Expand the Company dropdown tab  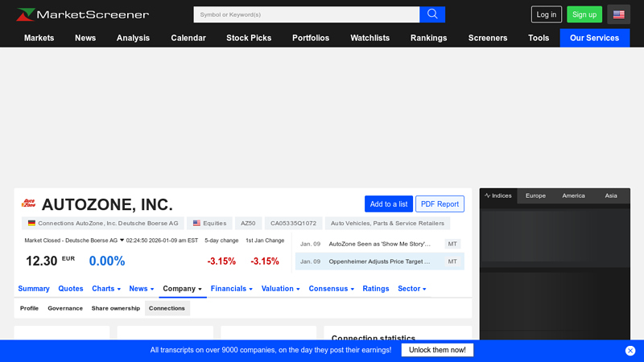183,289
